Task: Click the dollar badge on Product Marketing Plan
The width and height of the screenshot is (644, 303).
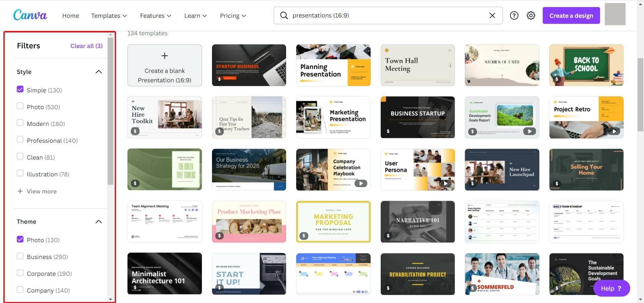Action: tap(219, 236)
